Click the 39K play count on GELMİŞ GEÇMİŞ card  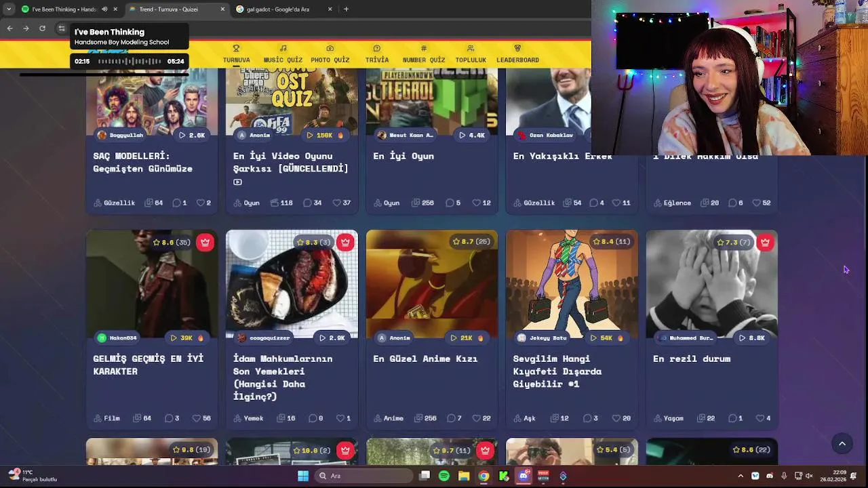point(186,338)
